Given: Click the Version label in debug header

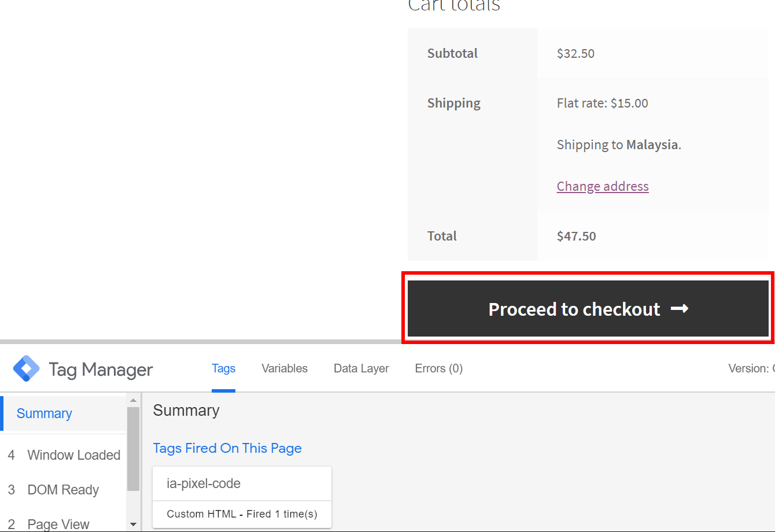Looking at the screenshot, I should pyautogui.click(x=750, y=368).
